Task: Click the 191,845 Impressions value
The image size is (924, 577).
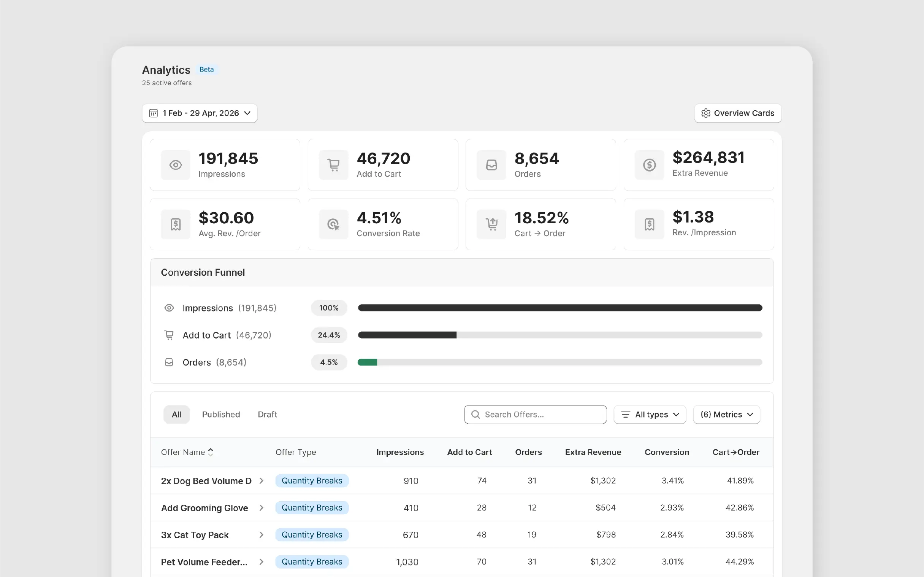Action: pyautogui.click(x=228, y=158)
